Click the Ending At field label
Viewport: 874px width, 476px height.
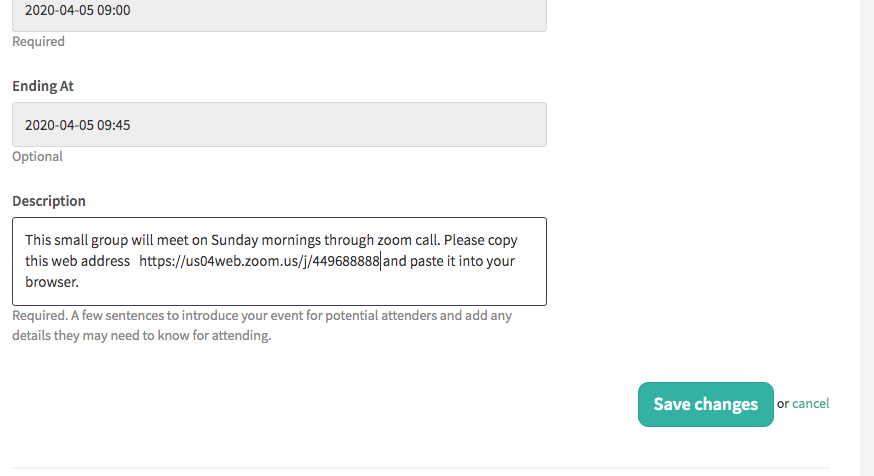(43, 86)
